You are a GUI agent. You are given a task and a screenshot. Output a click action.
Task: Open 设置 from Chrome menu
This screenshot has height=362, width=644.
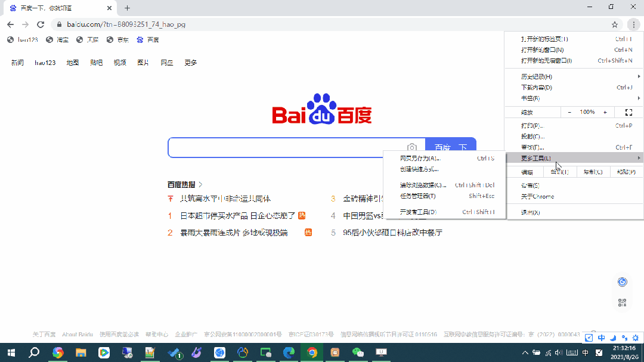coord(575,185)
